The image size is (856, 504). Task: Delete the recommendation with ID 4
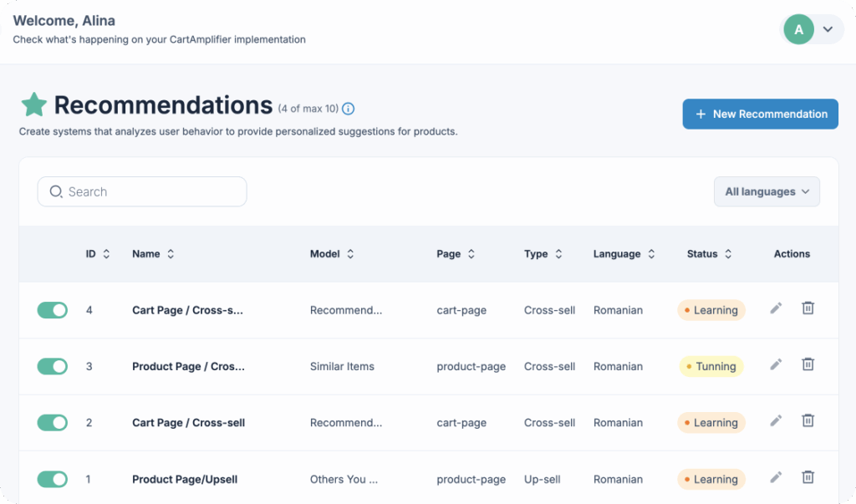[808, 309]
